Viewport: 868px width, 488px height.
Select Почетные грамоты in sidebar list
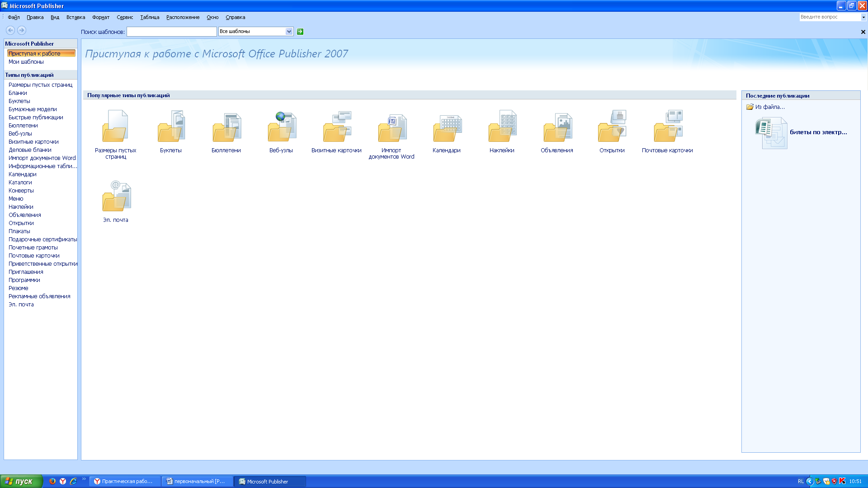pyautogui.click(x=33, y=248)
